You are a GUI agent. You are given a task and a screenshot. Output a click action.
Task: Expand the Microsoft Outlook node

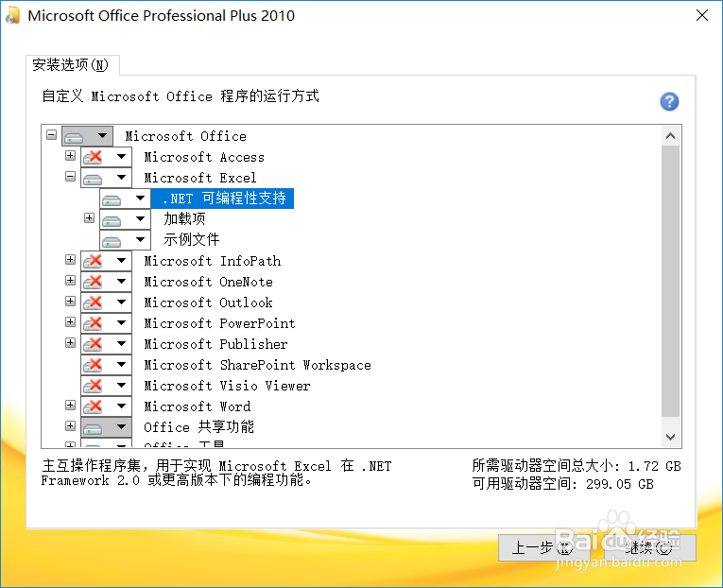coord(70,301)
